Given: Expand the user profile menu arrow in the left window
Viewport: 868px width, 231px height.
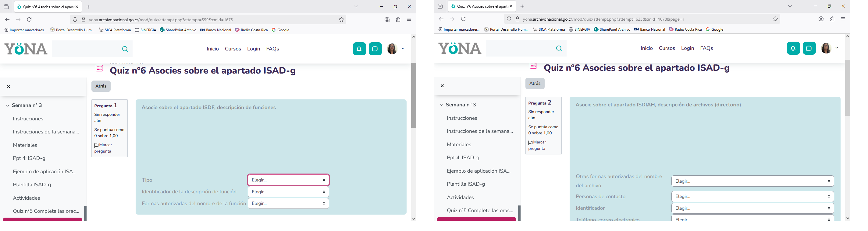Looking at the screenshot, I should (x=403, y=49).
